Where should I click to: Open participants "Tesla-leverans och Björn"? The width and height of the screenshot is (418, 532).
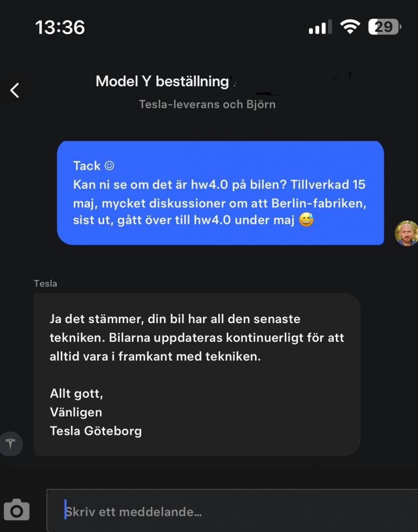coord(207,104)
